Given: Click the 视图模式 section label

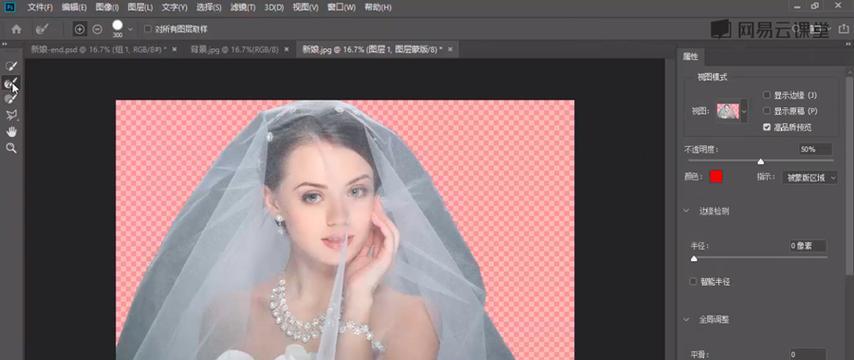Looking at the screenshot, I should pos(712,77).
